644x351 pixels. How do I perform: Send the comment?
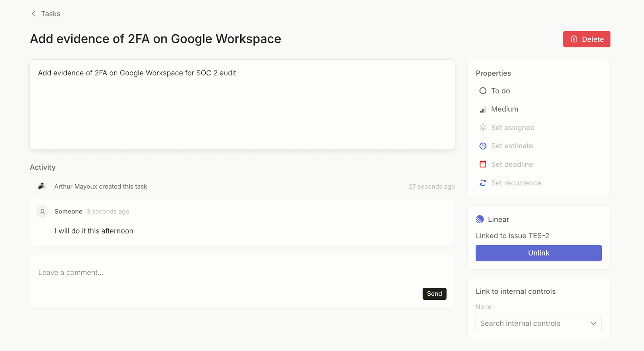point(434,294)
